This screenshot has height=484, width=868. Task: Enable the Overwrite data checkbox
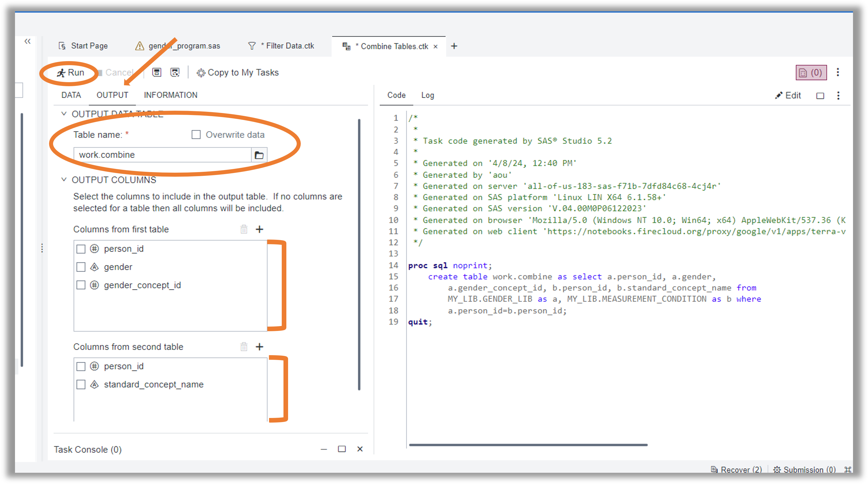[x=196, y=135]
